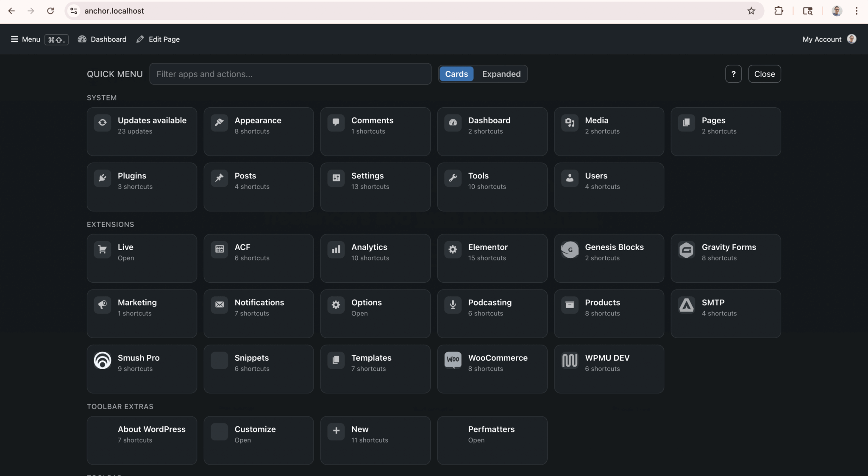This screenshot has height=476, width=868.
Task: Click the Products archive box icon
Action: click(570, 305)
